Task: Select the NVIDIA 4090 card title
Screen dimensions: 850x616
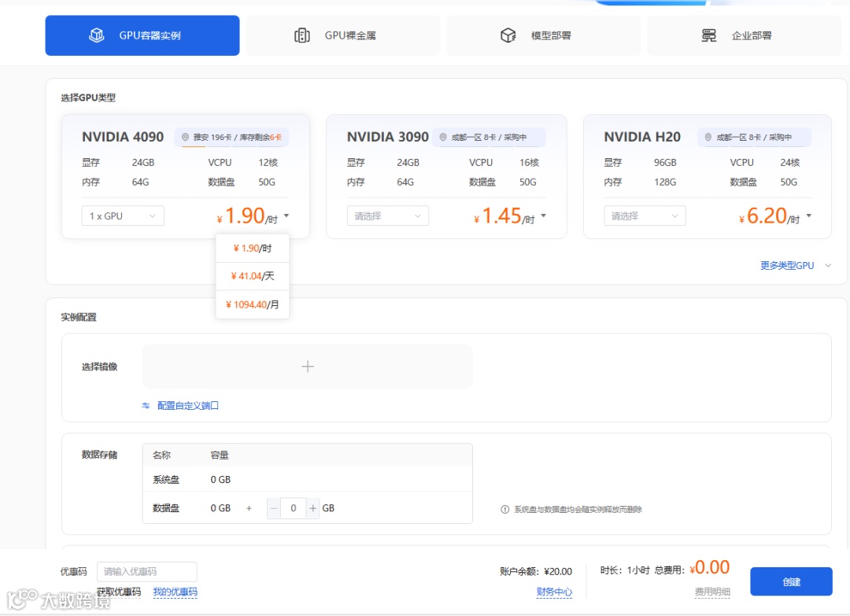Action: pyautogui.click(x=123, y=137)
